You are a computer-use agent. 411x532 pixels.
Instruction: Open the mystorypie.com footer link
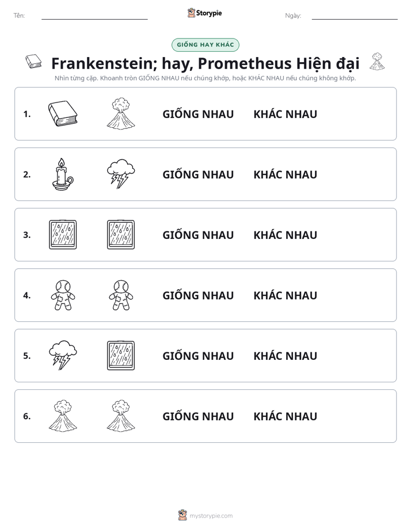(211, 516)
